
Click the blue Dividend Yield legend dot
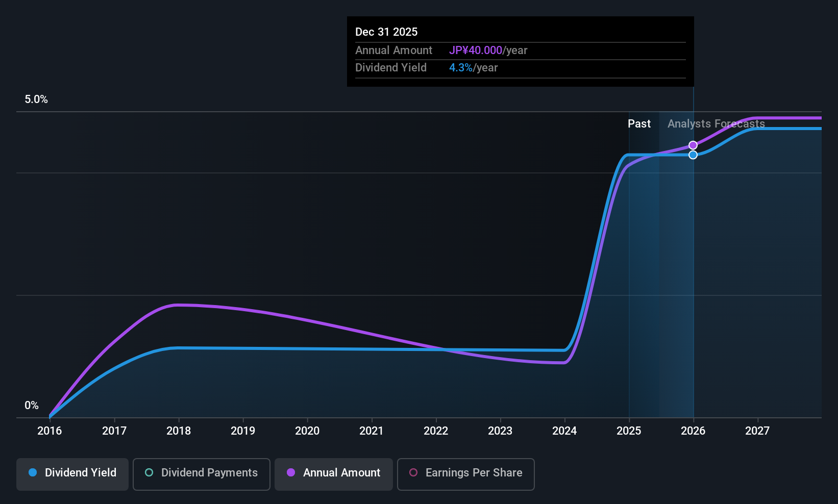[33, 472]
